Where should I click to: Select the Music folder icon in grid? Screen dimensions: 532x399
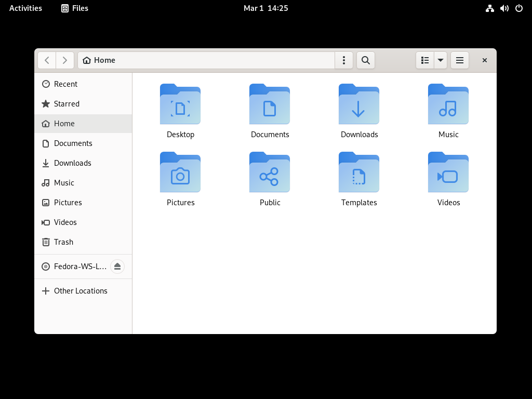click(448, 104)
